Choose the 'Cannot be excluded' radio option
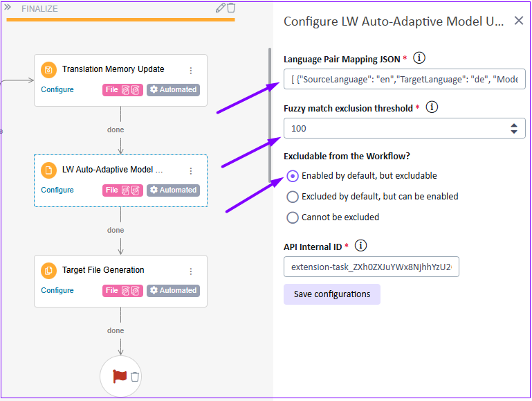532x401 pixels. 293,217
